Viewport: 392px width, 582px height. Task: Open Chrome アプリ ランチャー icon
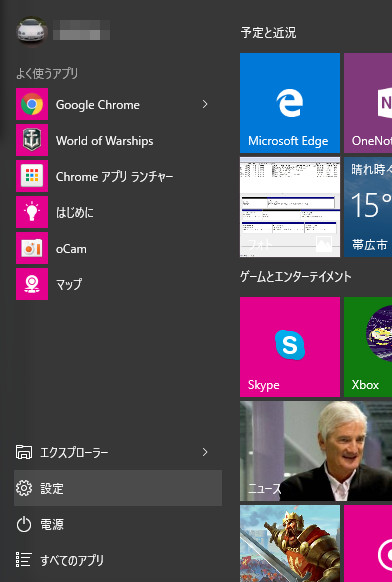tap(32, 176)
